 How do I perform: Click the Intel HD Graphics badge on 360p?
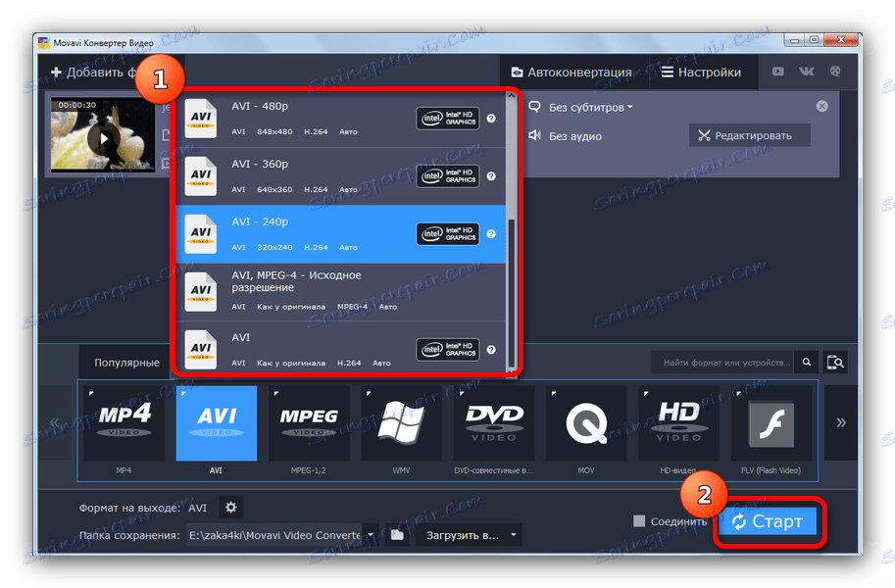point(448,175)
